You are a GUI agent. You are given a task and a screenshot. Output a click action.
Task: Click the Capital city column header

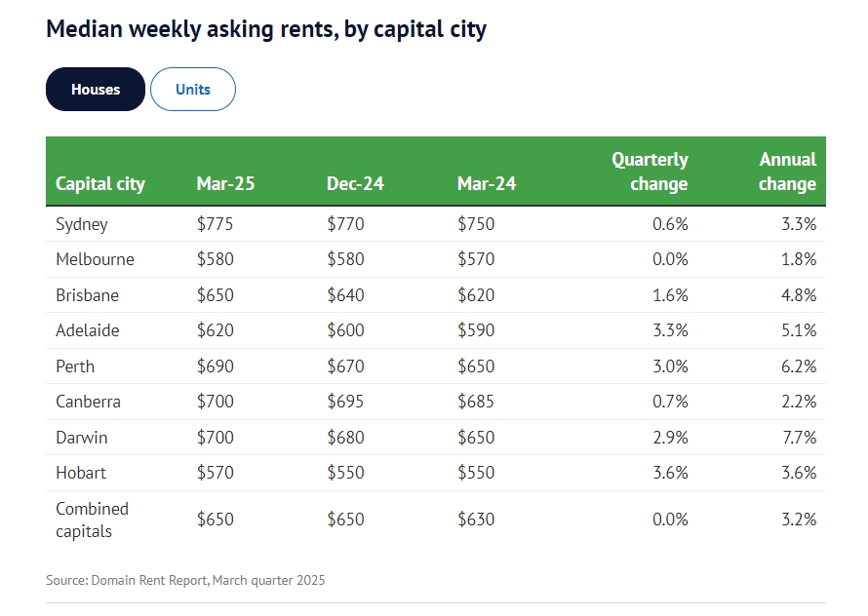click(x=100, y=183)
